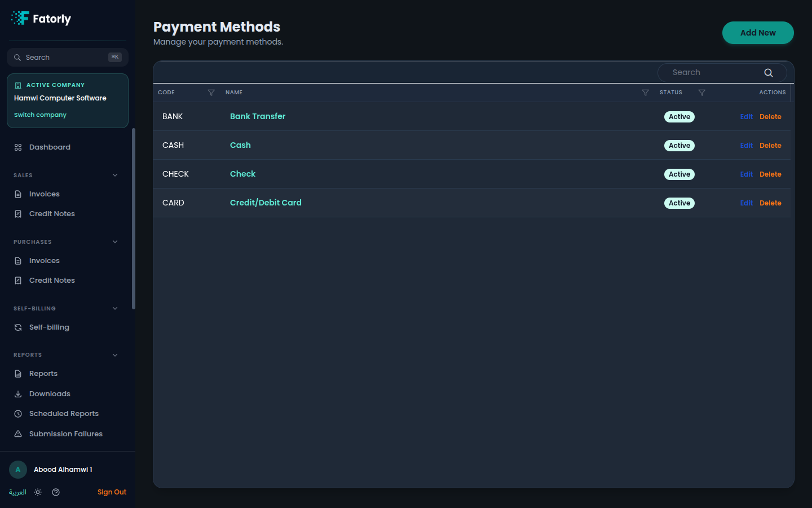Delete the Cash payment method
This screenshot has height=508, width=812.
(x=770, y=146)
